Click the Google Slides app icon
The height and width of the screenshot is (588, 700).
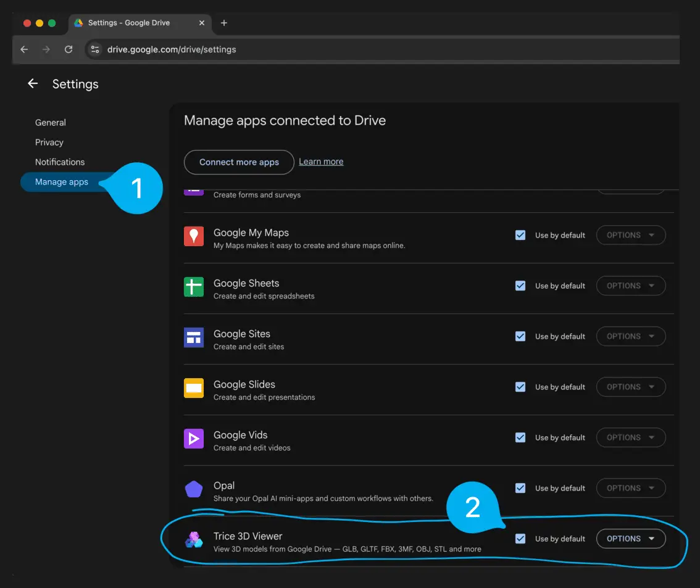tap(194, 388)
